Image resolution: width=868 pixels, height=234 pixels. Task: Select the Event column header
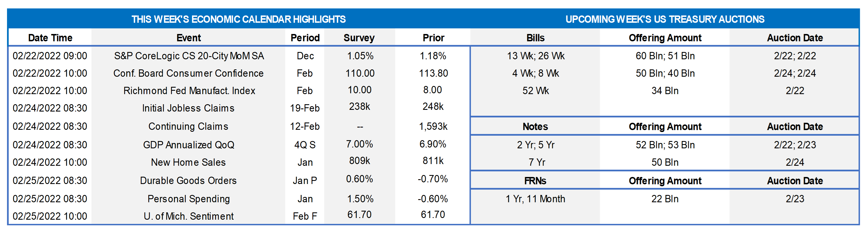point(188,38)
